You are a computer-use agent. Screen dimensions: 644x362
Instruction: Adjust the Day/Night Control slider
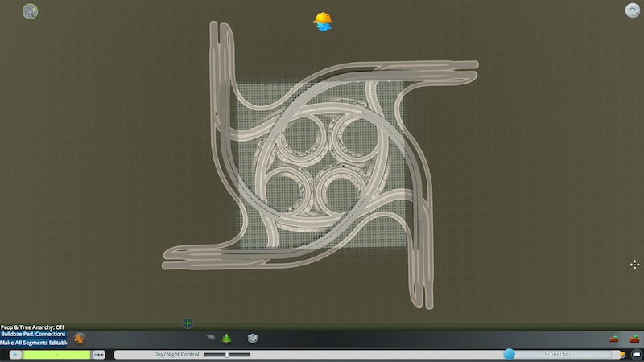[227, 354]
